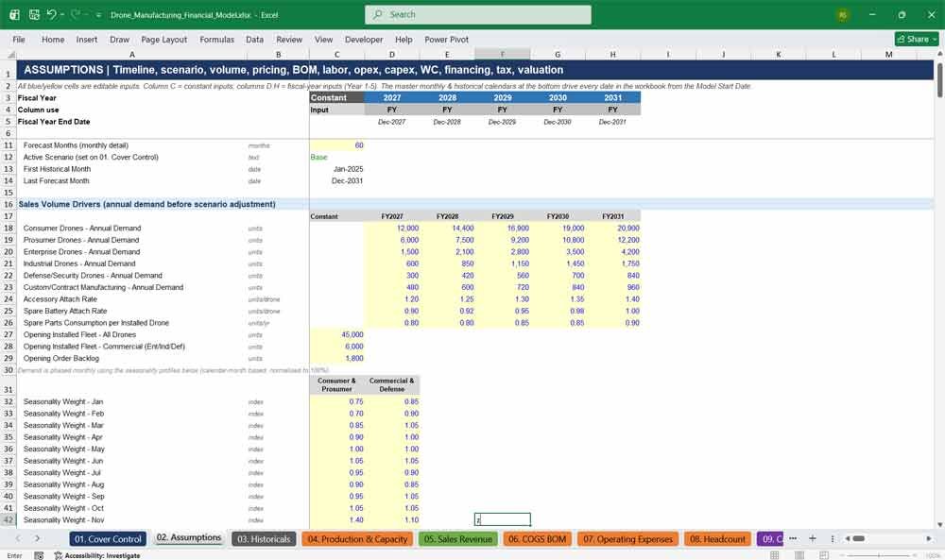Select Prosumer Drones FY2031 cell 12,200
Viewport: 945px width, 560px height.
pos(613,240)
